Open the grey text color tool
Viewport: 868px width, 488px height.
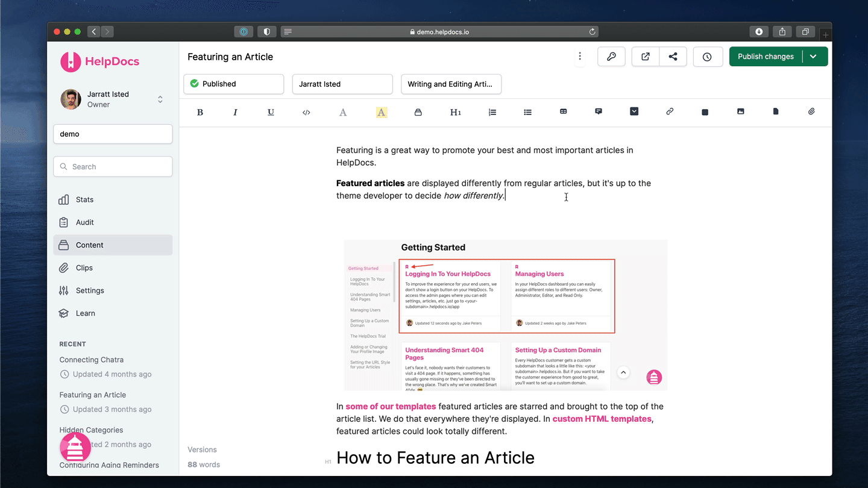pos(343,112)
